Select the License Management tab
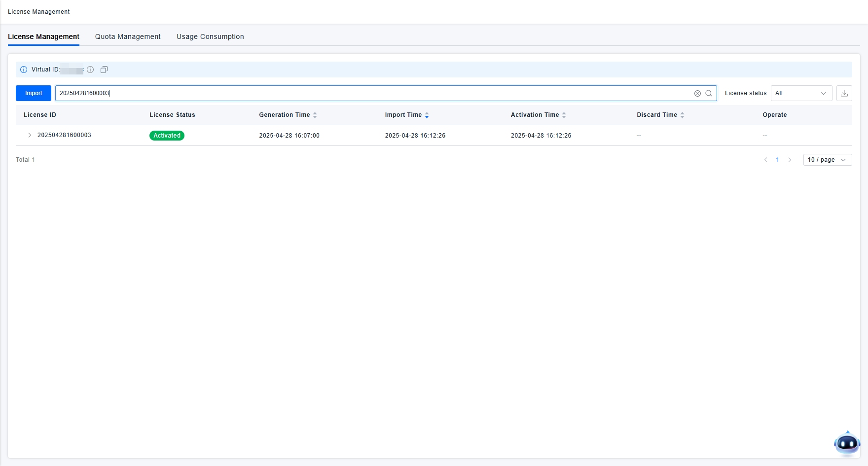868x466 pixels. tap(43, 36)
